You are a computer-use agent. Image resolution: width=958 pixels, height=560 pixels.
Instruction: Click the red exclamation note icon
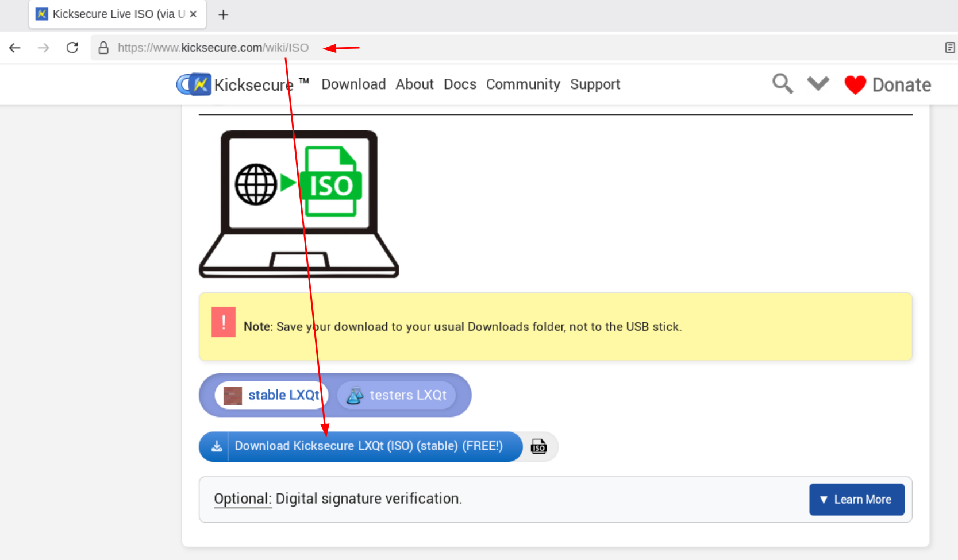pos(224,322)
